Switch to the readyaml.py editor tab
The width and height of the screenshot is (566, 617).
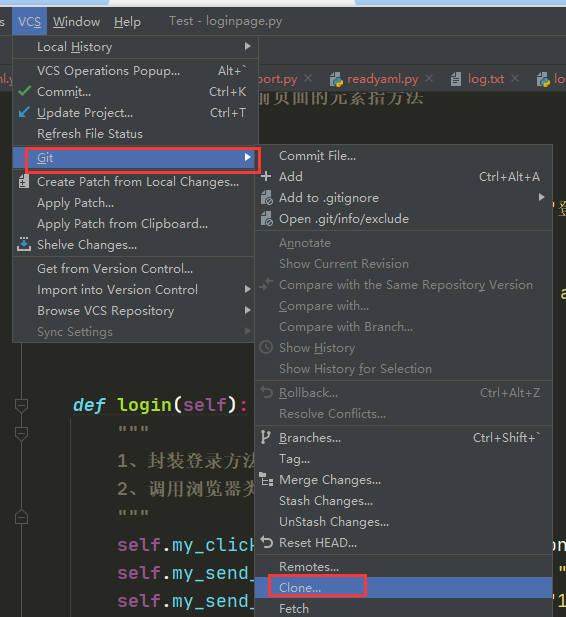click(382, 79)
